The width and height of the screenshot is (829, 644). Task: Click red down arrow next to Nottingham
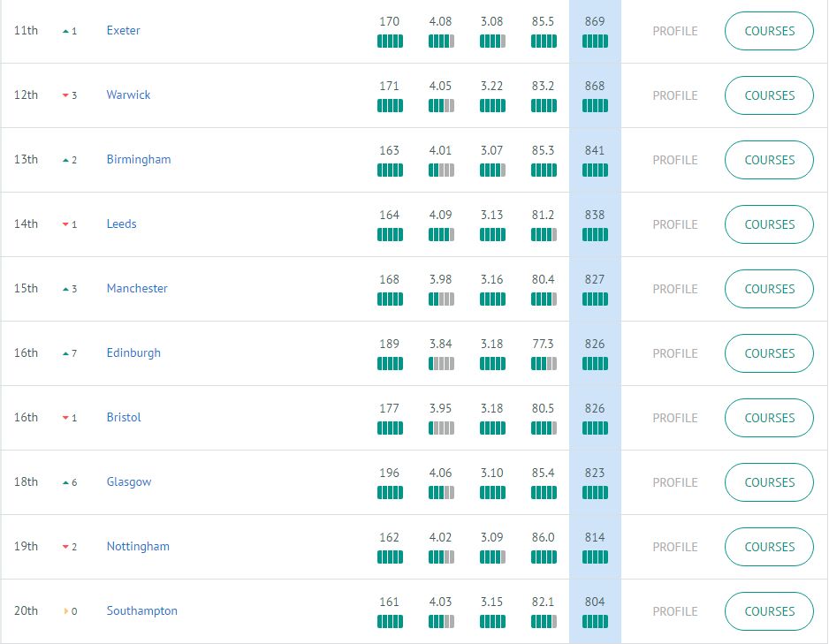coord(65,547)
